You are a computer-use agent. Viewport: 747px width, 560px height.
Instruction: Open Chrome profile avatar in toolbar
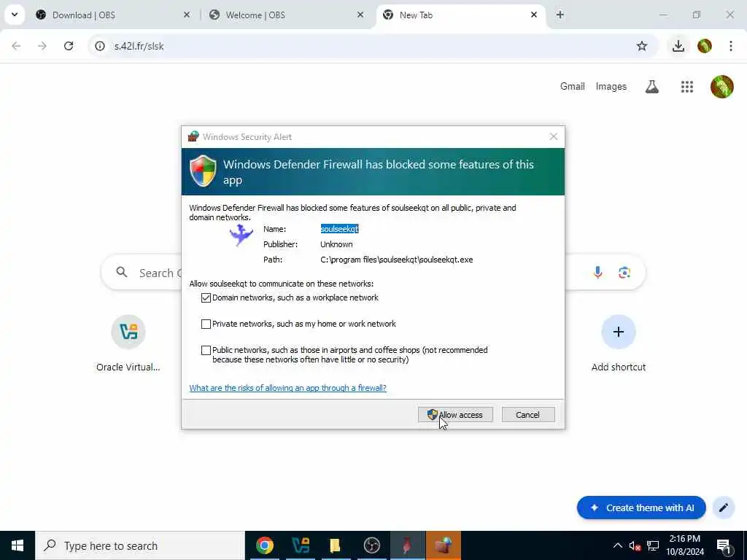[705, 46]
